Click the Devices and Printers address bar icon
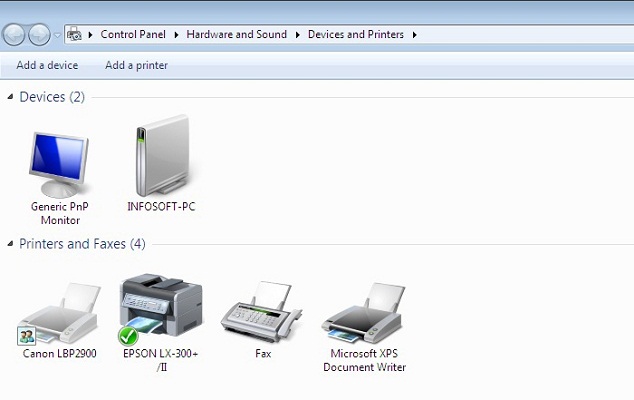This screenshot has width=634, height=400. coord(74,34)
